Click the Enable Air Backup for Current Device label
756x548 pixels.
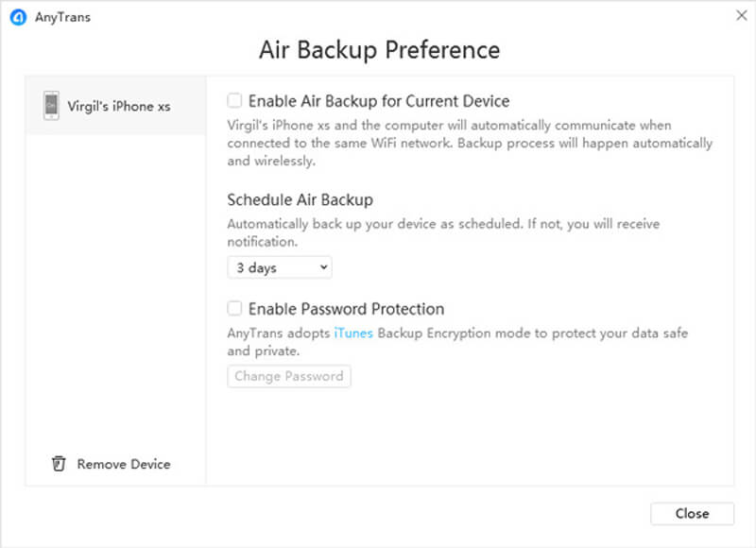click(379, 101)
